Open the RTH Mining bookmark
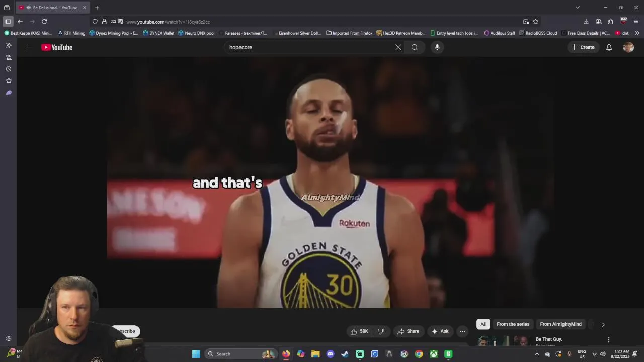644x362 pixels. [x=71, y=33]
